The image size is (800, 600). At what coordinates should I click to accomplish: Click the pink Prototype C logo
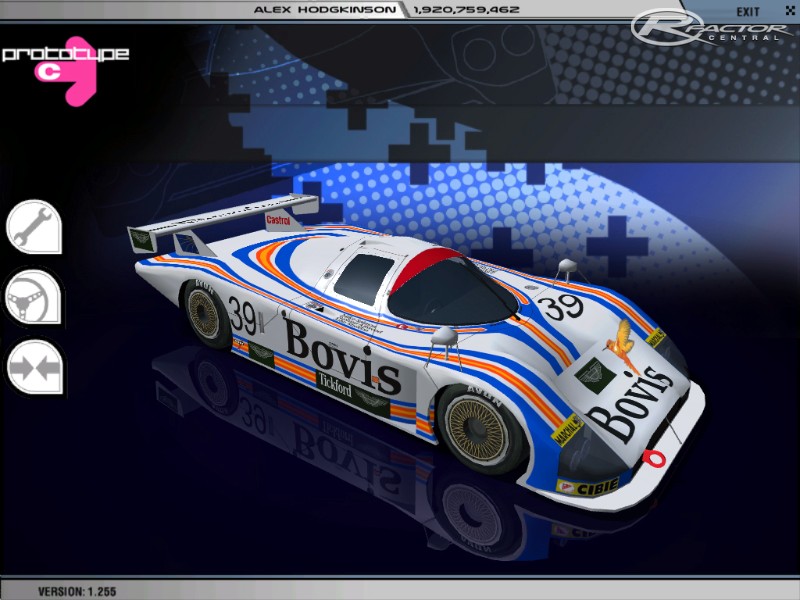pyautogui.click(x=65, y=68)
